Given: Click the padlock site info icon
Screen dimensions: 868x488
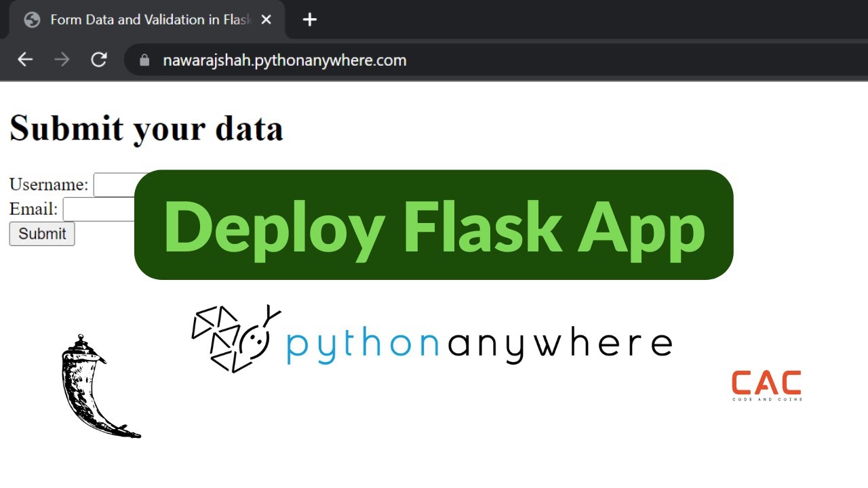Looking at the screenshot, I should (x=144, y=60).
